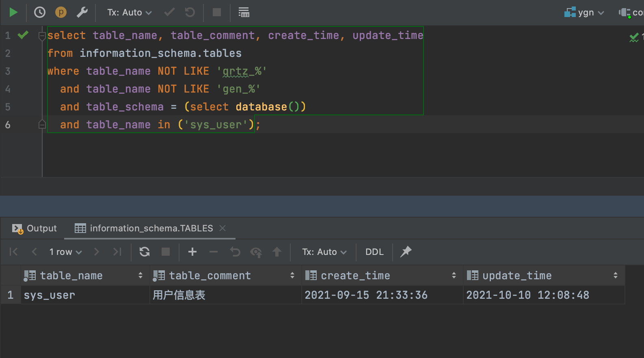The height and width of the screenshot is (358, 644).
Task: Click 'sys_user' string in line 6
Action: 216,125
